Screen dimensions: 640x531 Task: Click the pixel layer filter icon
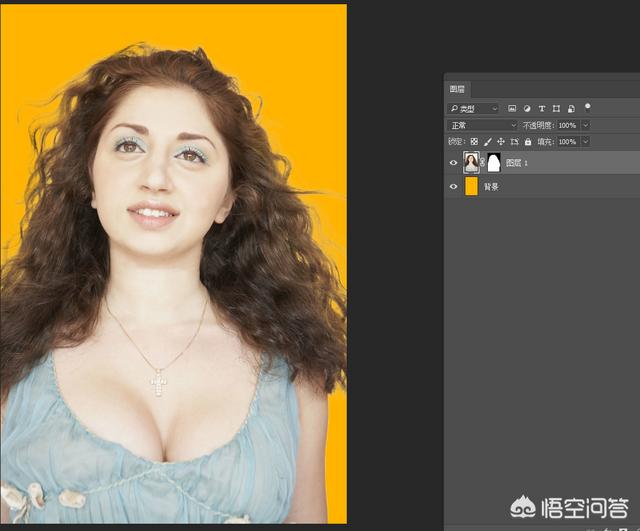[x=512, y=108]
